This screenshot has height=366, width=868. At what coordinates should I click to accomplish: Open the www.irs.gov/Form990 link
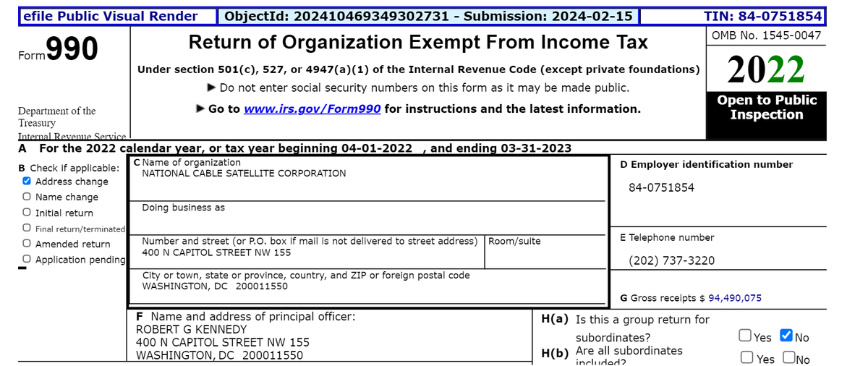tap(312, 109)
